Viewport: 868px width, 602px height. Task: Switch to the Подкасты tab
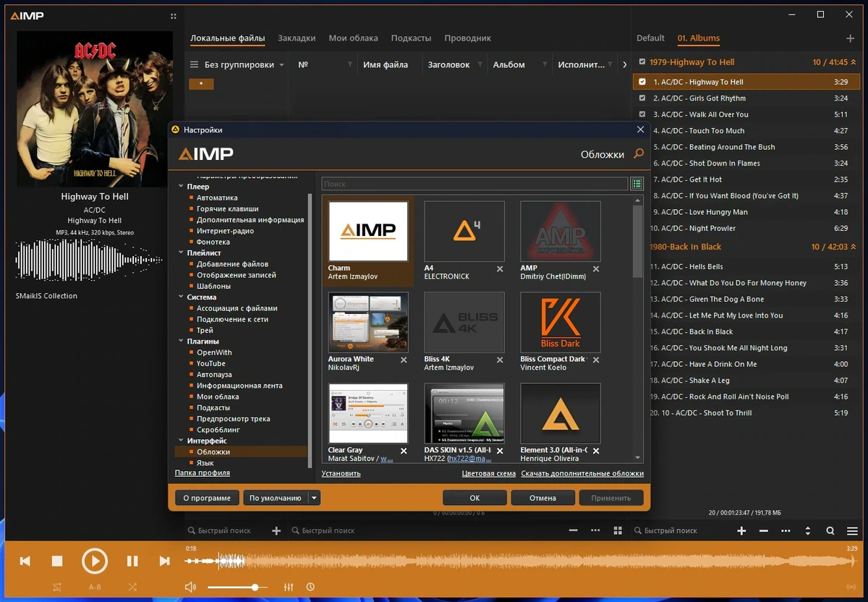point(411,38)
